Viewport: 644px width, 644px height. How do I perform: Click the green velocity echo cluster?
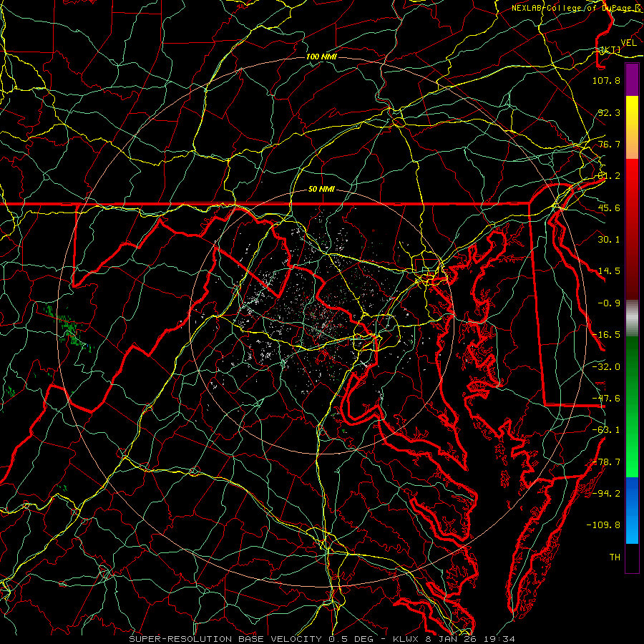coord(70,328)
